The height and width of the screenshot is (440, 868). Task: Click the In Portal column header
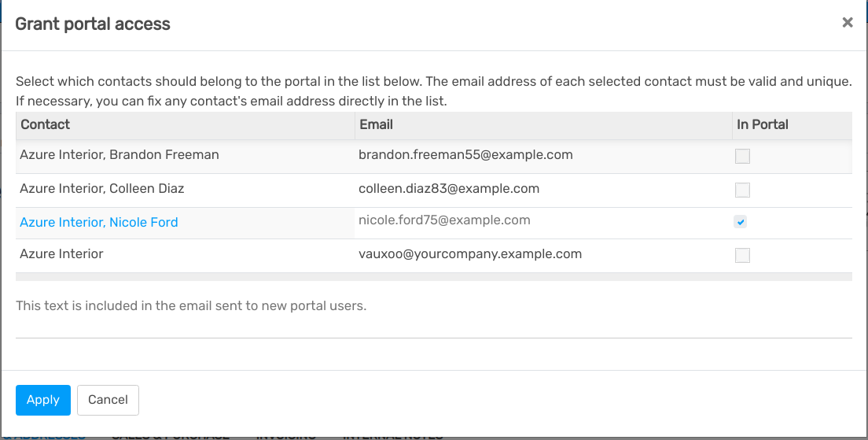click(x=793, y=124)
